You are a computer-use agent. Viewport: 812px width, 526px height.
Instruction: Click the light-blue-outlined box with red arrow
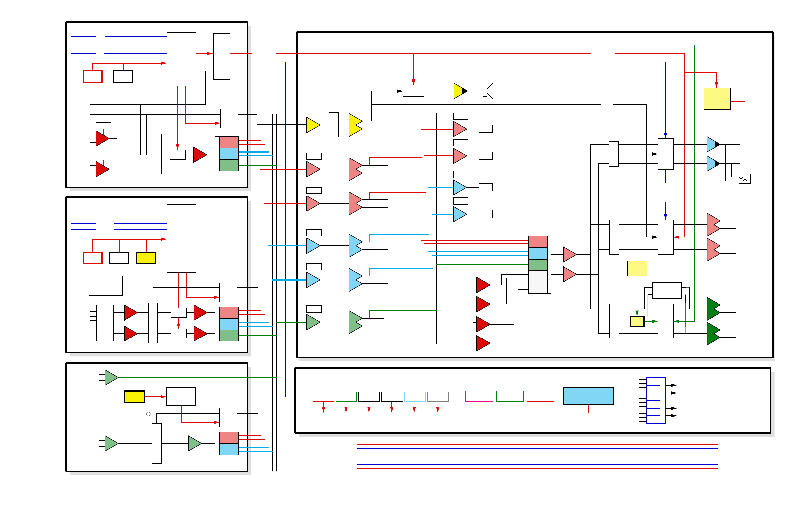coord(415,397)
